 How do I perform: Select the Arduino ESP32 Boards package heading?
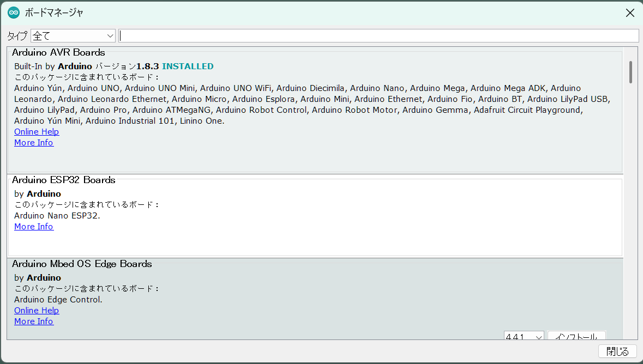[63, 180]
